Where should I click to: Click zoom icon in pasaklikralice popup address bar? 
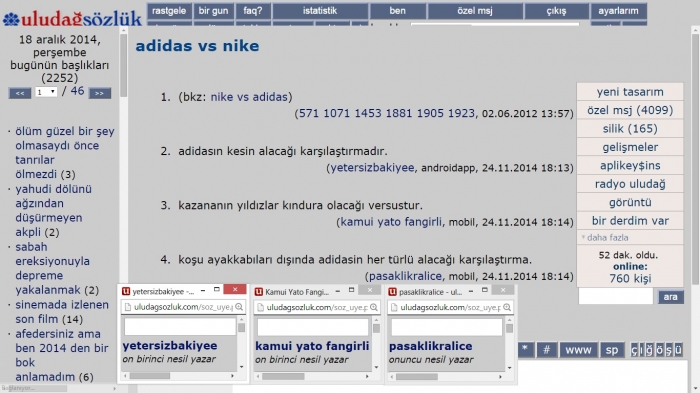point(507,307)
